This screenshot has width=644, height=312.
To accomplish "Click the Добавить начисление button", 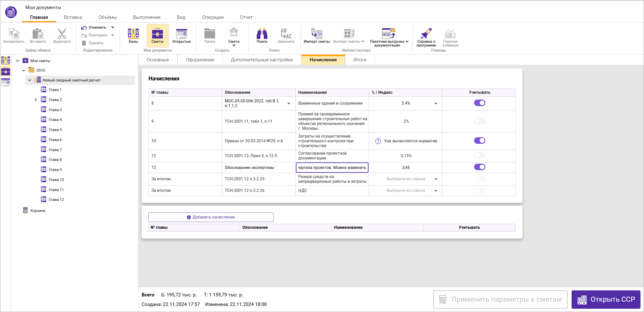I will (211, 217).
